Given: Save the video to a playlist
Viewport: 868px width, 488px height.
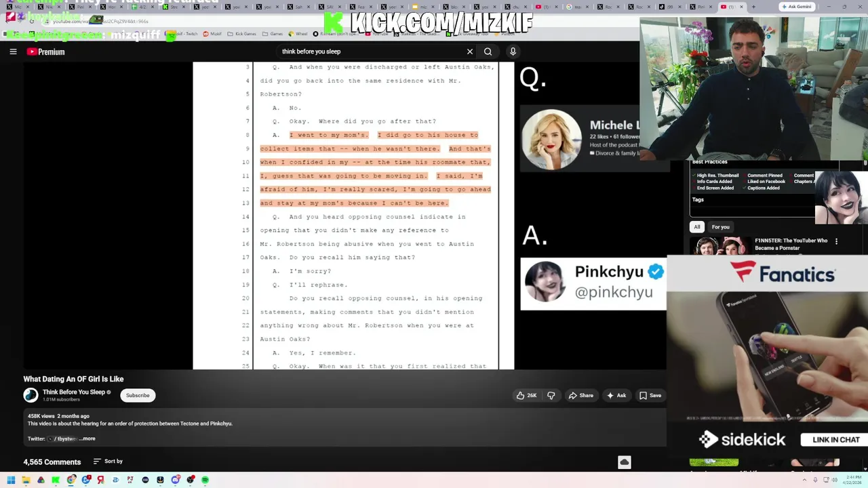Looking at the screenshot, I should tap(650, 395).
